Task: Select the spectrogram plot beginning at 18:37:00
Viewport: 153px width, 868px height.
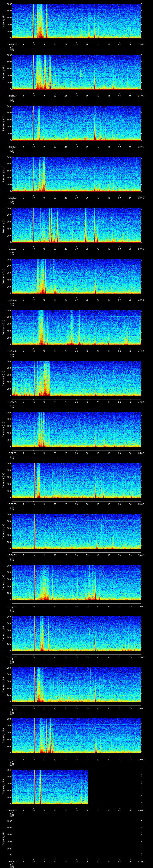Action: 77,685
